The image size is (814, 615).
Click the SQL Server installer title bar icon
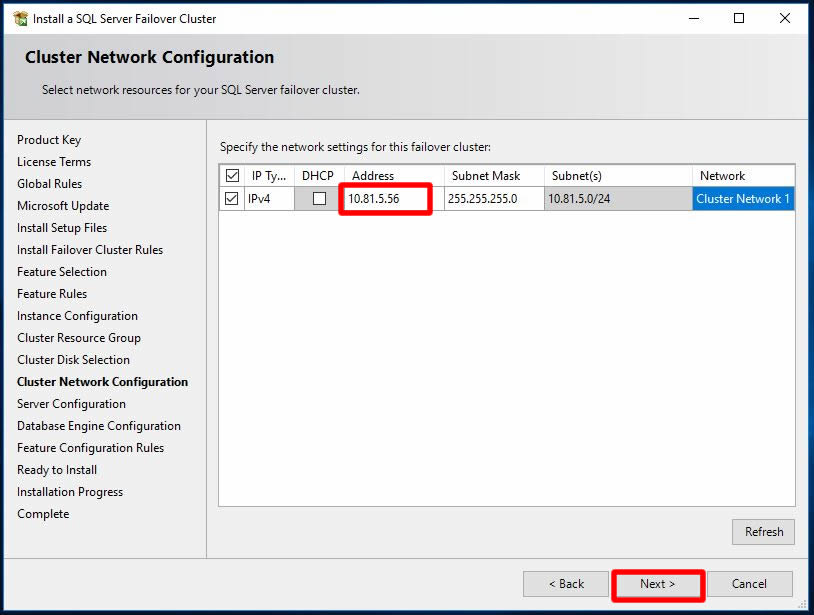(x=19, y=18)
